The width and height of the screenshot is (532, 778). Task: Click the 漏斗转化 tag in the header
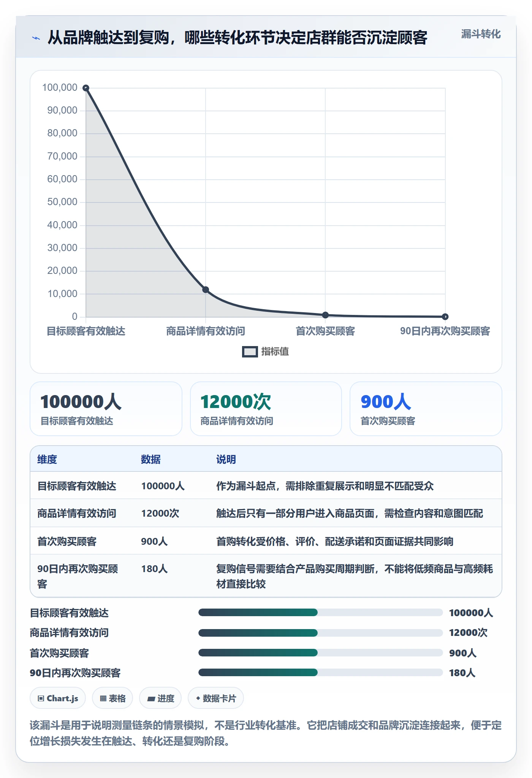(481, 34)
